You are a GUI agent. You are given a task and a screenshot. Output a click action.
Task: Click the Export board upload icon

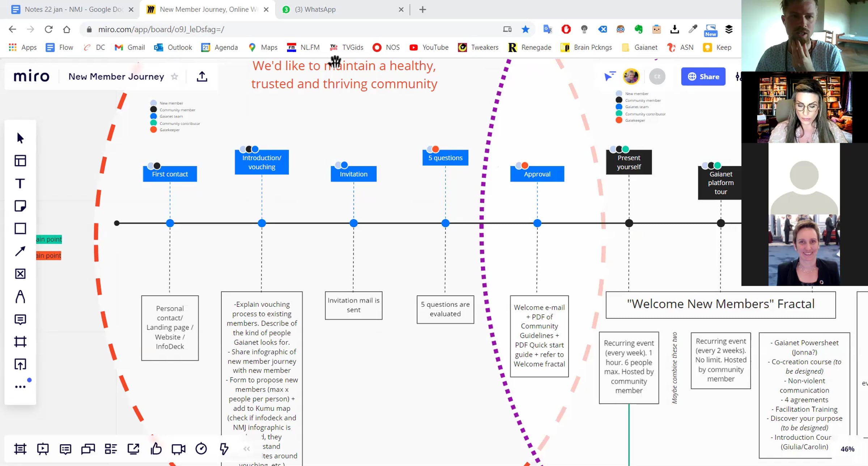tap(202, 76)
